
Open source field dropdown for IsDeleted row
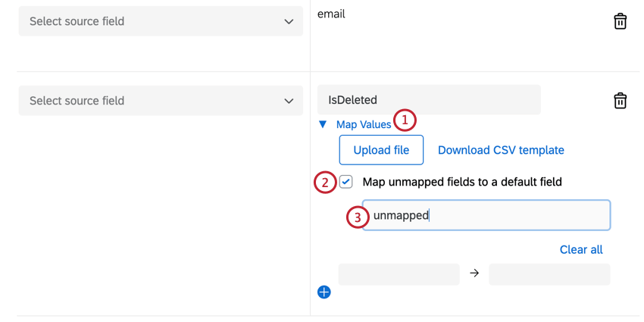click(161, 101)
